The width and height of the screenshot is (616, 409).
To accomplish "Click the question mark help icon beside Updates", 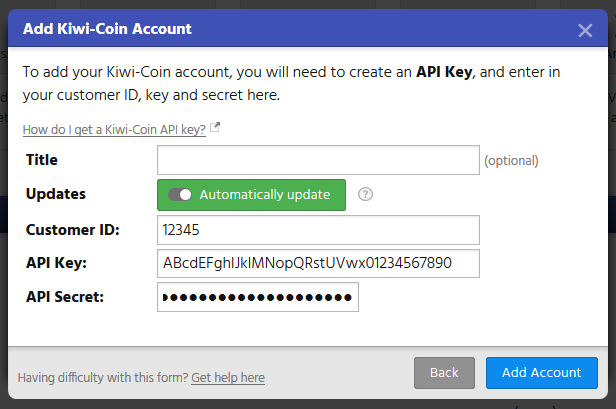I will pos(365,194).
